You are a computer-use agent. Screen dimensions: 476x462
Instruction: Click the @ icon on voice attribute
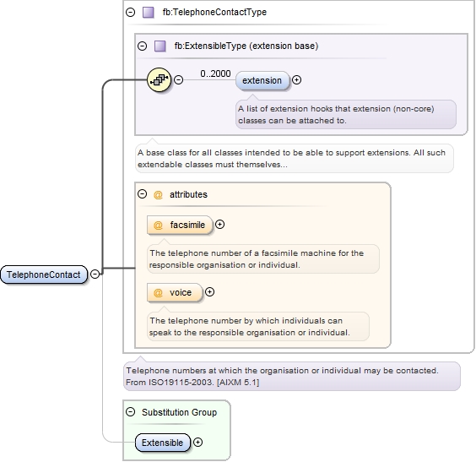point(158,293)
